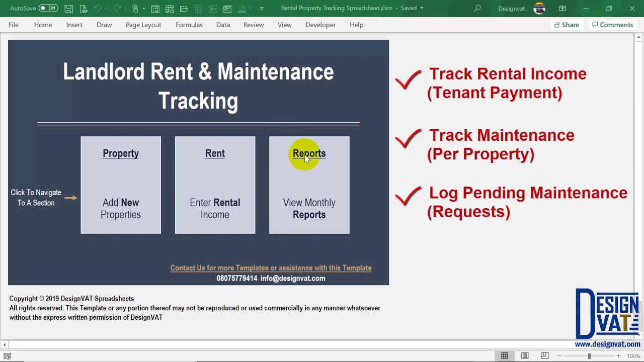The width and height of the screenshot is (644, 362).
Task: Click the Share button
Action: pyautogui.click(x=566, y=25)
